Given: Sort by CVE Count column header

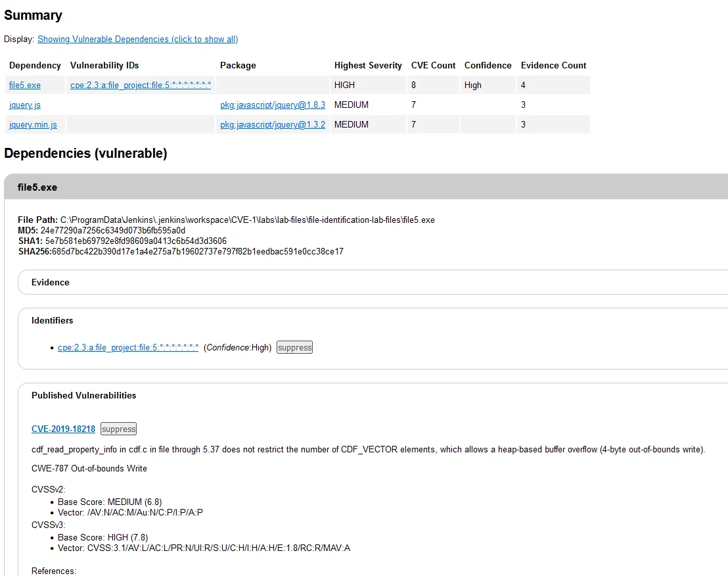Looking at the screenshot, I should click(x=433, y=66).
